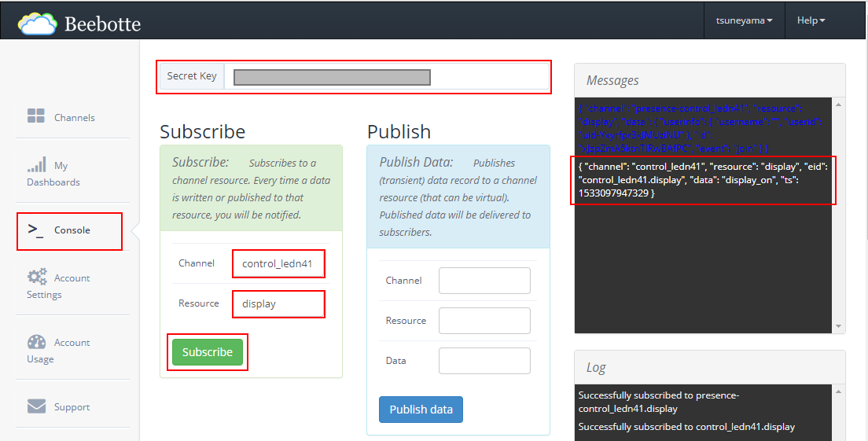This screenshot has width=868, height=441.
Task: Click log line 'Successfully subscribed to control_ledn41.display'
Action: click(x=686, y=427)
